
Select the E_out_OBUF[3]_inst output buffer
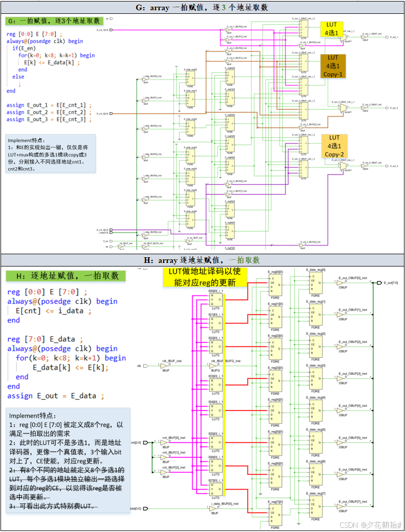tap(340, 379)
